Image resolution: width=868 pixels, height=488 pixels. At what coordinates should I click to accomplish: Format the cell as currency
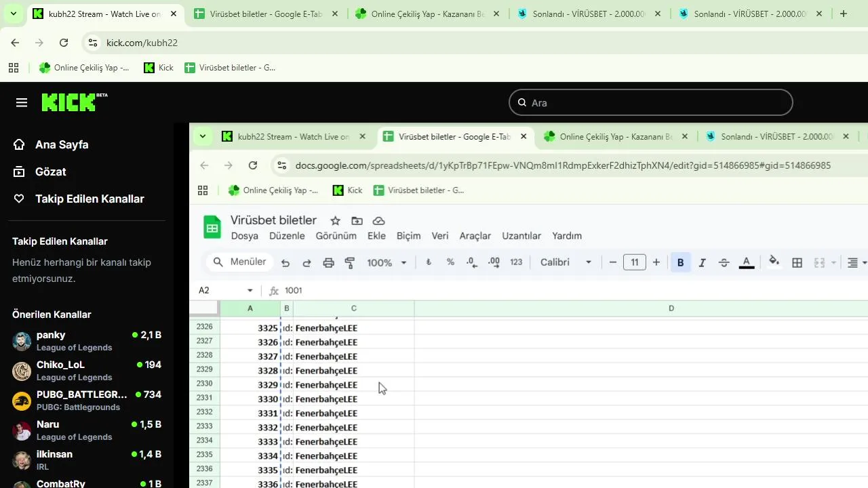pos(428,262)
